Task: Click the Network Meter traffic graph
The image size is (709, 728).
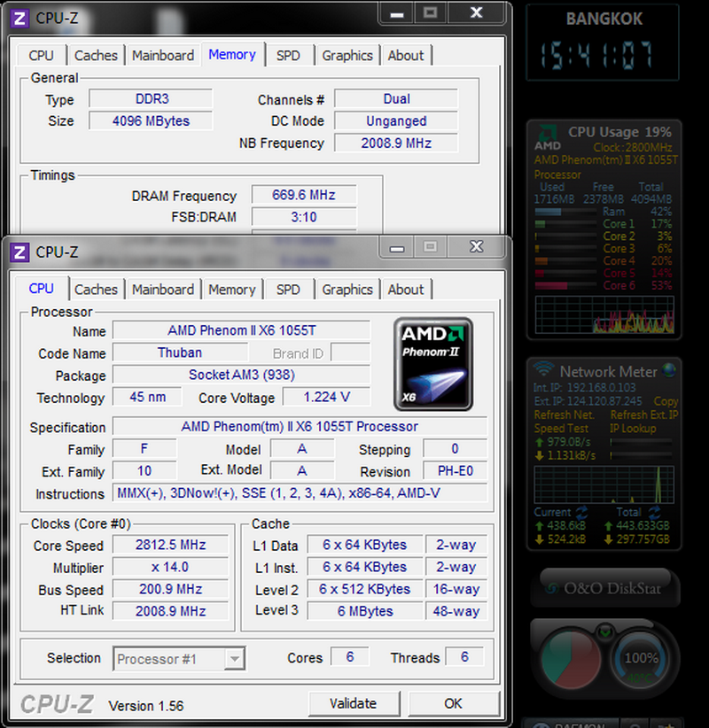Action: pos(604,484)
